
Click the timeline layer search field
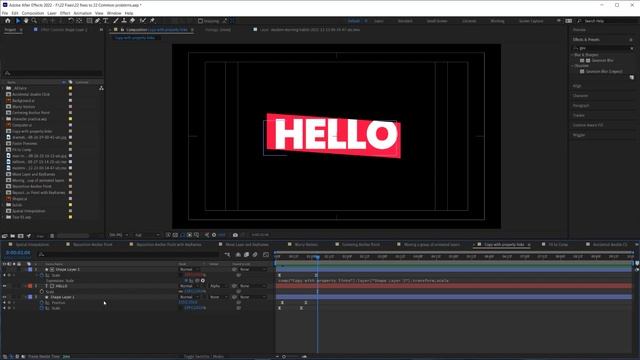(129, 254)
